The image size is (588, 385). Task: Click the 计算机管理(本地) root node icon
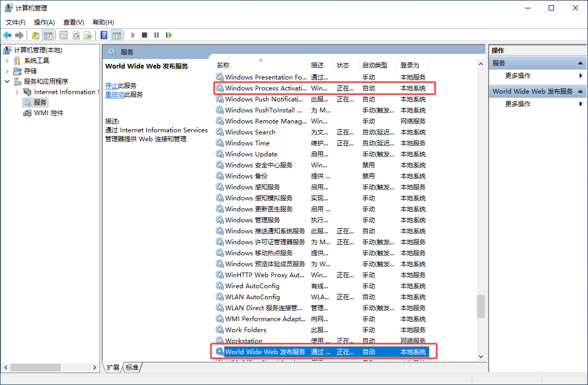[x=7, y=50]
